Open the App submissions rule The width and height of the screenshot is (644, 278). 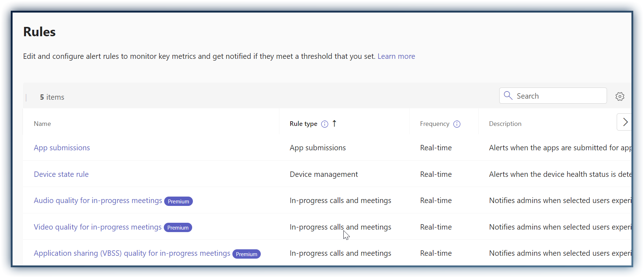pos(62,148)
